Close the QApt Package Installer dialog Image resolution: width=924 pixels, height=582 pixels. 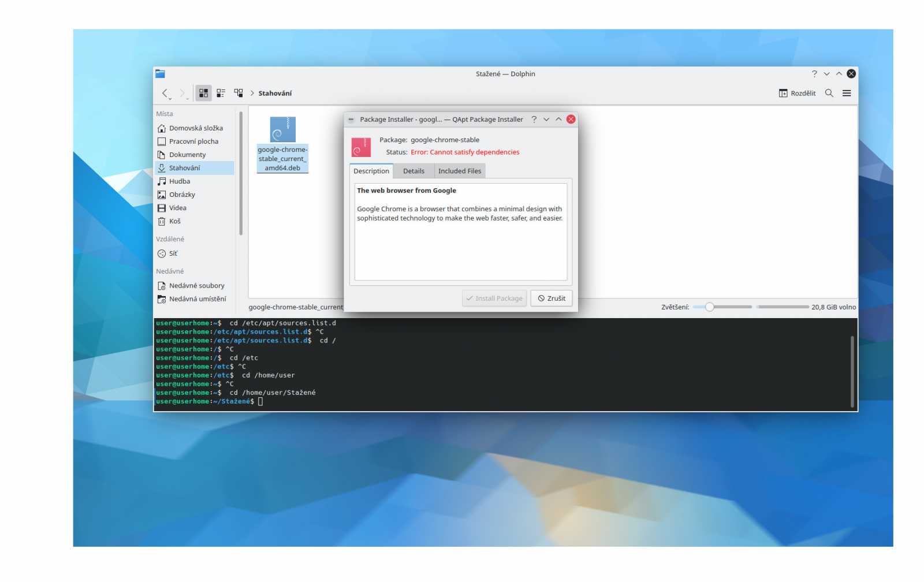[571, 120]
